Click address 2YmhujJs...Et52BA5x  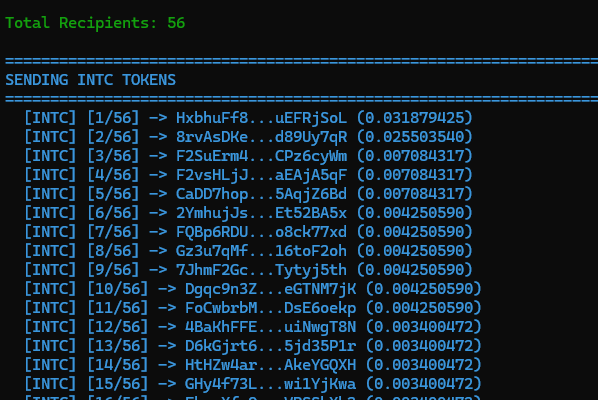[261, 213]
